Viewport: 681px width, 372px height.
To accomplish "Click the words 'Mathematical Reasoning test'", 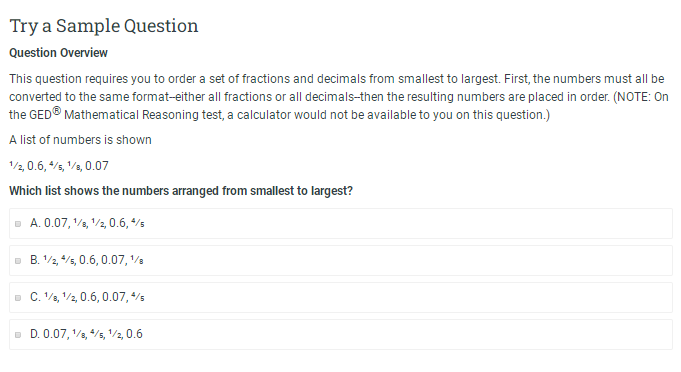I will (x=143, y=115).
